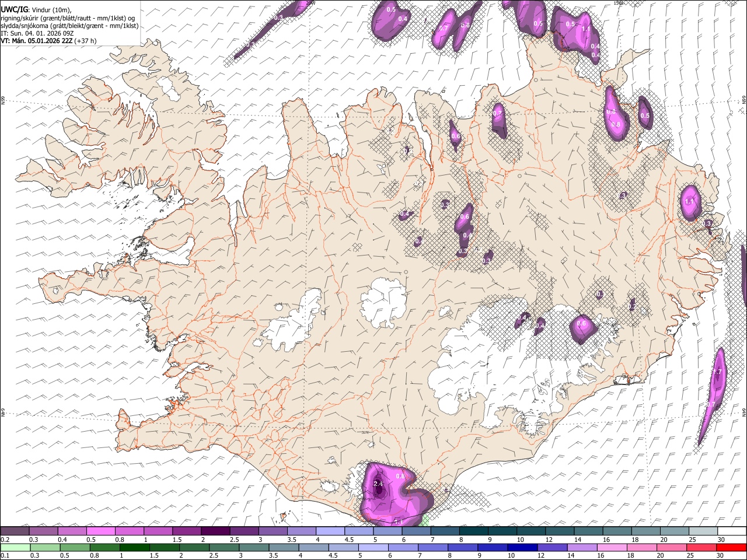Click the 12 label under upper legend

(x=549, y=540)
